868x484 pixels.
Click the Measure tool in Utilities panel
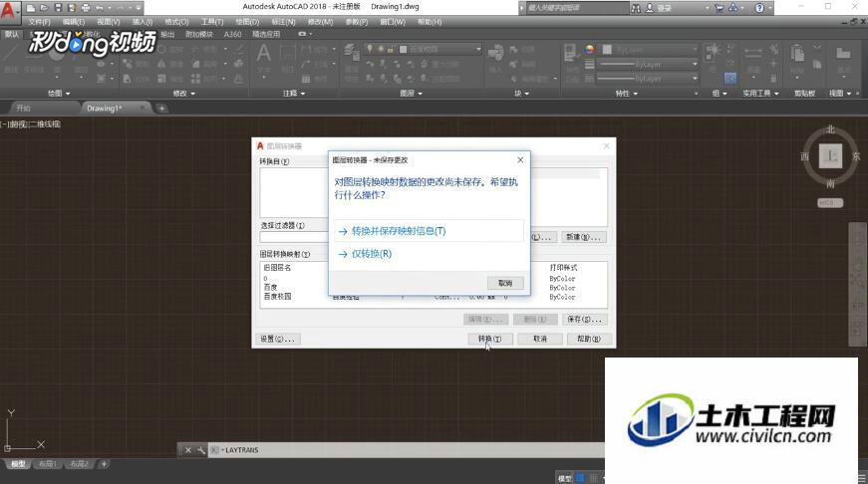click(x=752, y=53)
